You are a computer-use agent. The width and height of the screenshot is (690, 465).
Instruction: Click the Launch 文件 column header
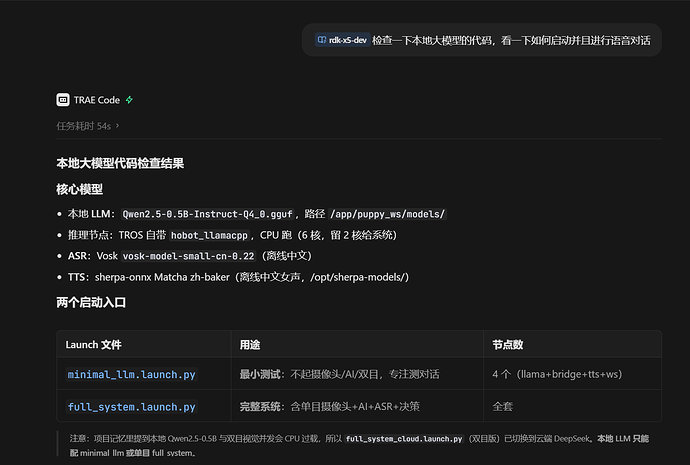click(93, 344)
